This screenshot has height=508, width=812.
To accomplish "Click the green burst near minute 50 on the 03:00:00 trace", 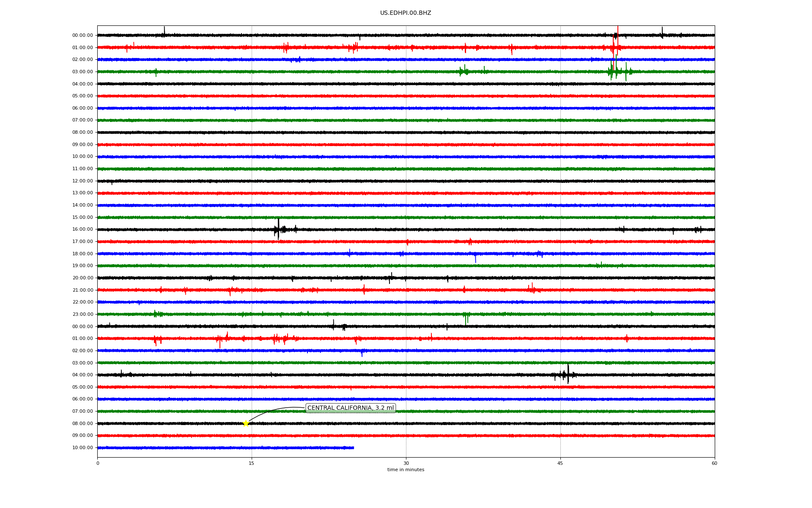I will pyautogui.click(x=612, y=71).
